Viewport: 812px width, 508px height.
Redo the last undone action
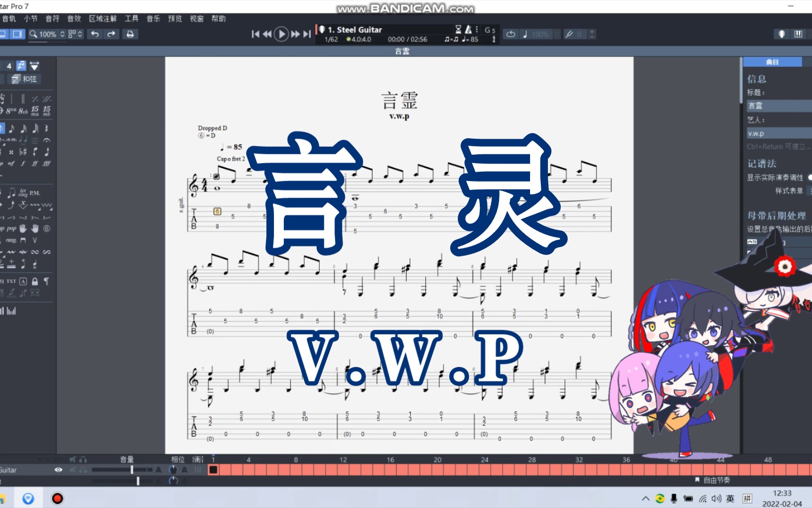(x=111, y=34)
